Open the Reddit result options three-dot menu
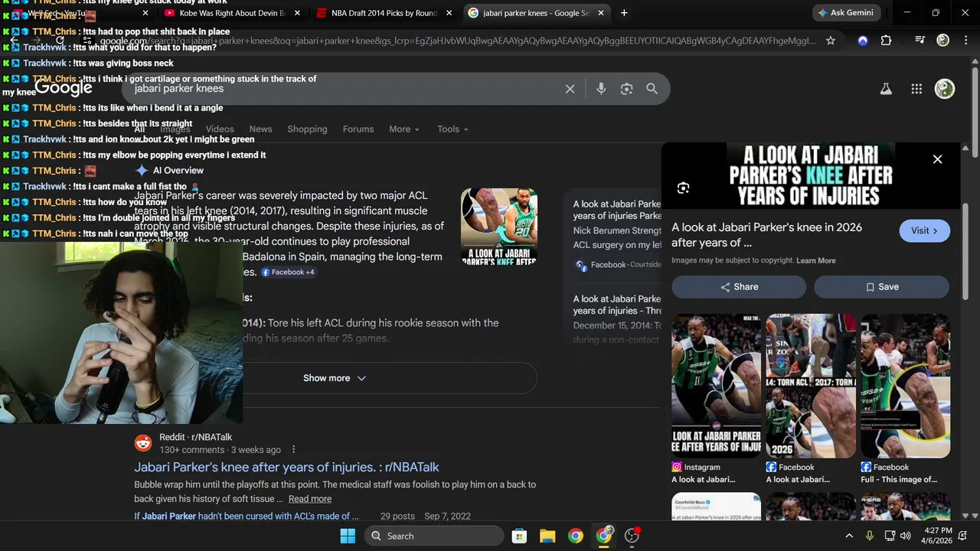This screenshot has height=551, width=980. pos(293,450)
